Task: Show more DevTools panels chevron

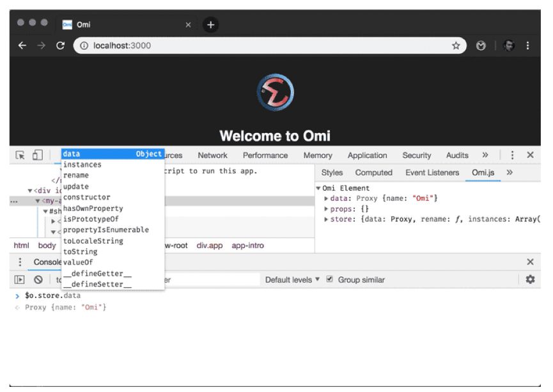Action: coord(485,155)
